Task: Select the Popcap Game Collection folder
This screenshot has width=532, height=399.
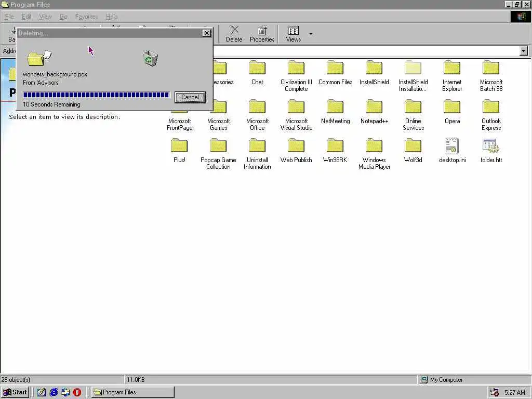Action: pyautogui.click(x=218, y=154)
